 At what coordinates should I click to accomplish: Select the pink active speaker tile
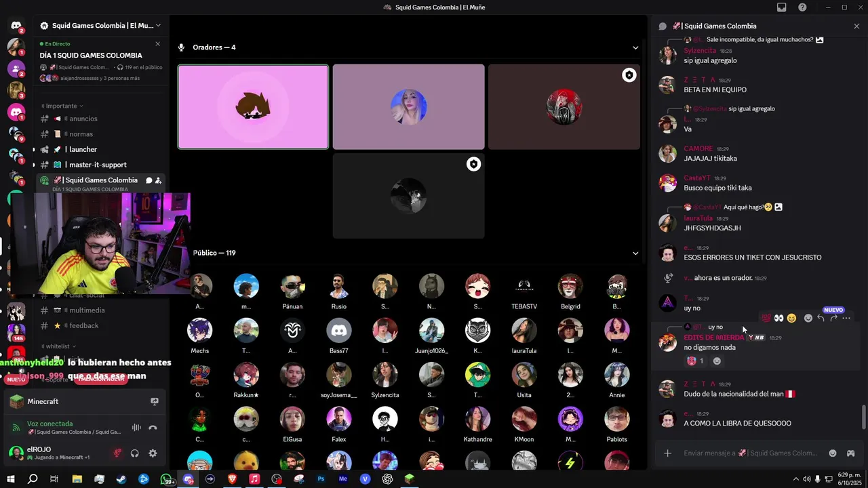click(253, 106)
